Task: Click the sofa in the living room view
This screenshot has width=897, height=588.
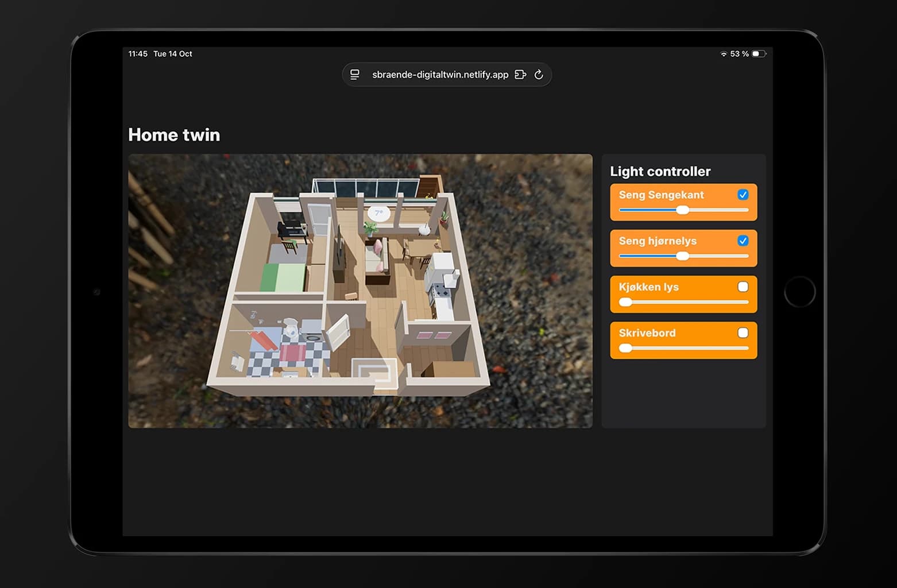Action: point(379,257)
